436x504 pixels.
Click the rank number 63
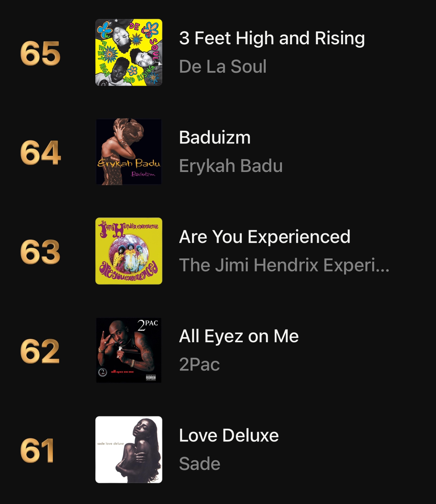40,252
